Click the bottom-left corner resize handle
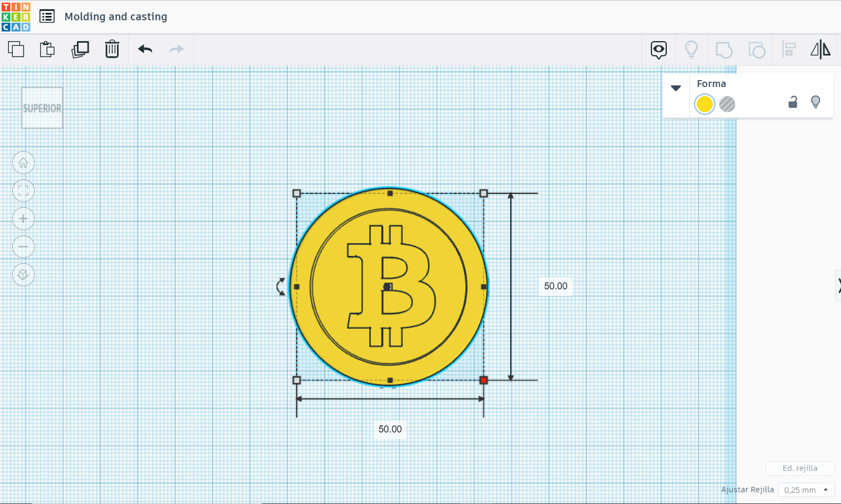Image resolution: width=841 pixels, height=504 pixels. 297,380
